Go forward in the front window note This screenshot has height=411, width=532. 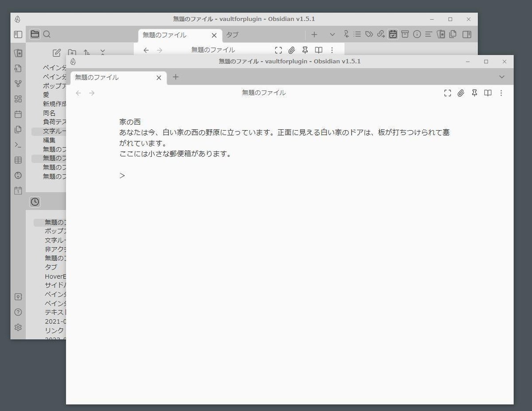(x=92, y=93)
